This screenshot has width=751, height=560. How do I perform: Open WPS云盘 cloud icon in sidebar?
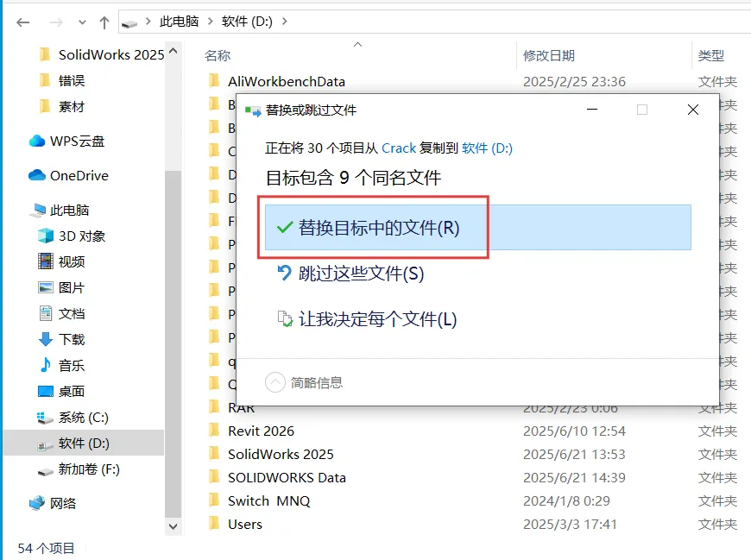[37, 142]
